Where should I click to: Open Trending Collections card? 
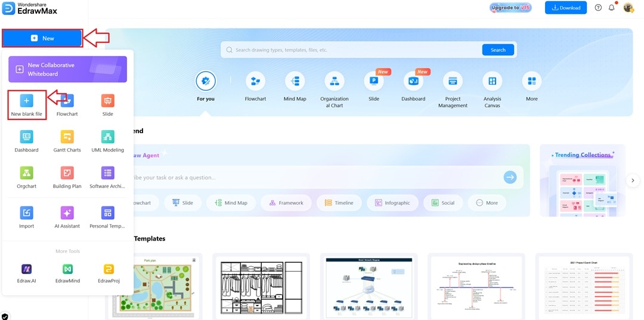[x=583, y=180]
